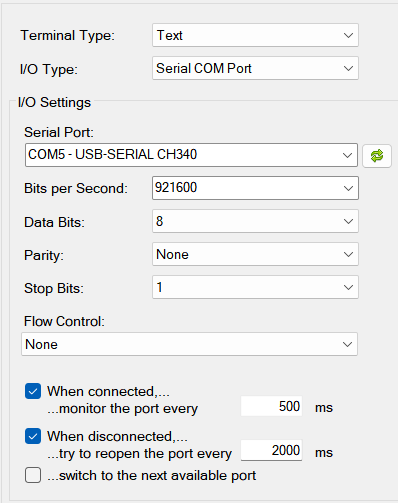
Task: Click the I/O Settings group label
Action: (x=54, y=102)
